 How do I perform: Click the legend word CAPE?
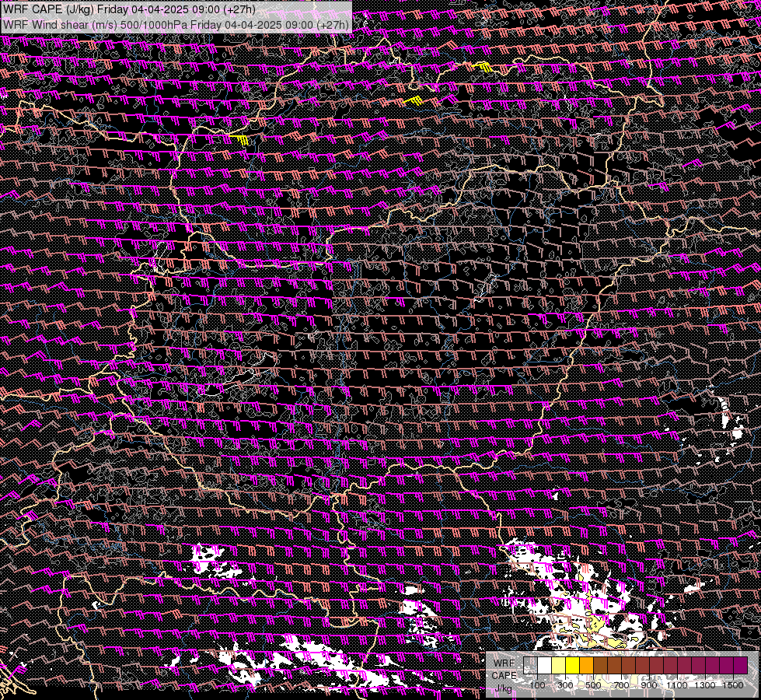(504, 676)
